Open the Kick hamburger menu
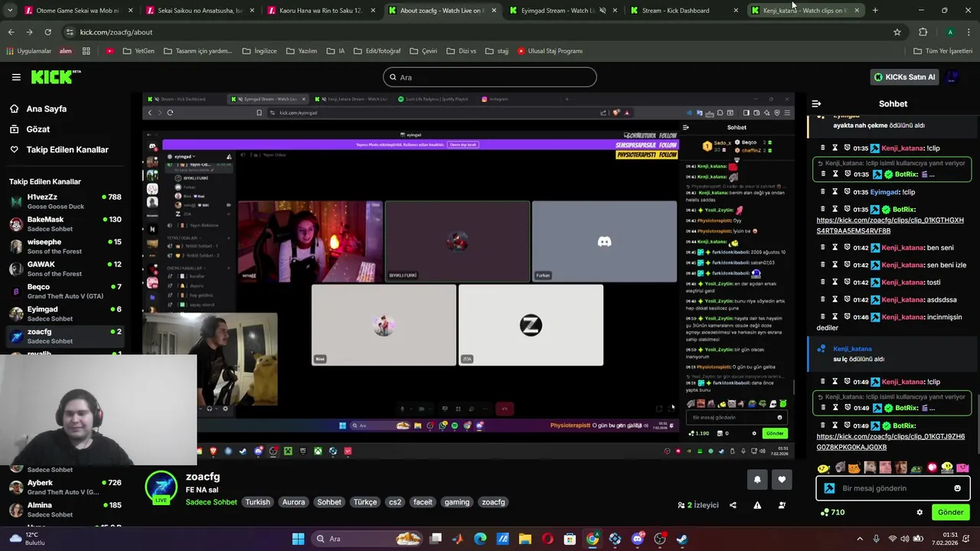Viewport: 980px width, 551px height. click(x=16, y=77)
